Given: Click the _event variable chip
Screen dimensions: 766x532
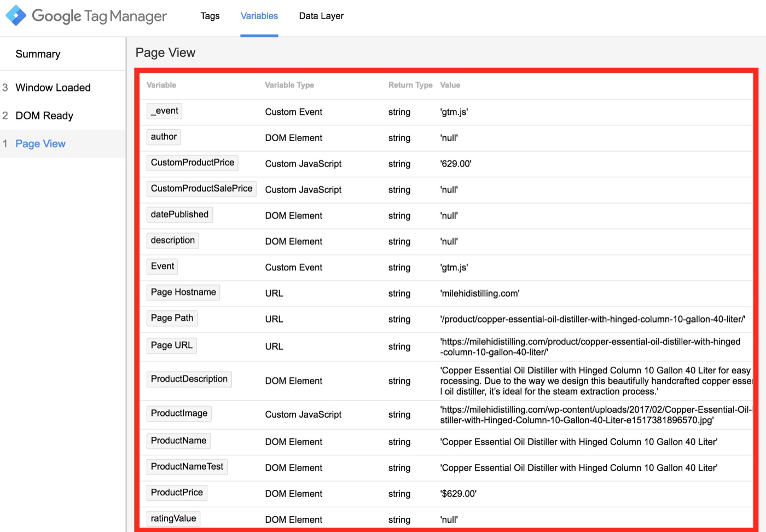Looking at the screenshot, I should click(164, 111).
